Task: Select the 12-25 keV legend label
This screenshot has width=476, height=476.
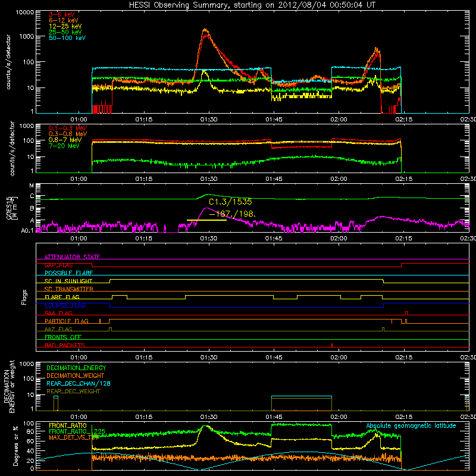Action: pyautogui.click(x=65, y=26)
